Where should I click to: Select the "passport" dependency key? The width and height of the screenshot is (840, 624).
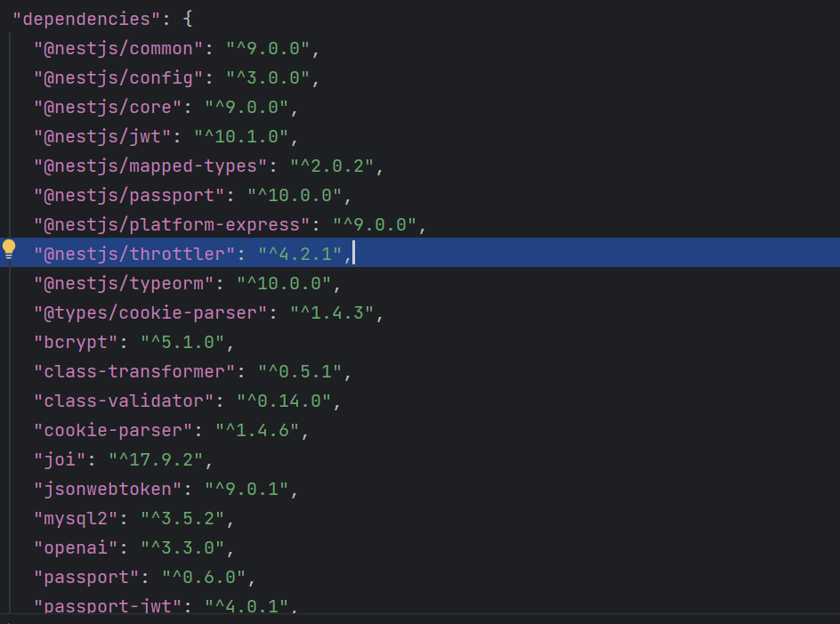86,578
